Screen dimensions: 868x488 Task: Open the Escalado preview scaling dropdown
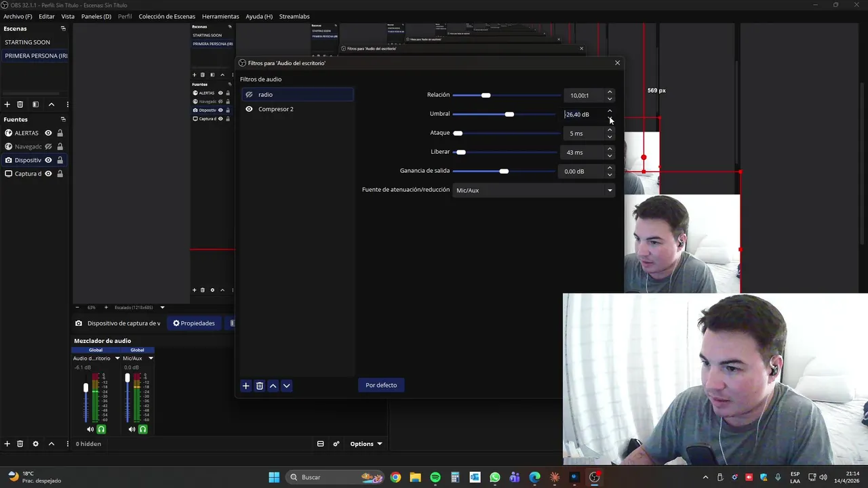[x=162, y=307]
